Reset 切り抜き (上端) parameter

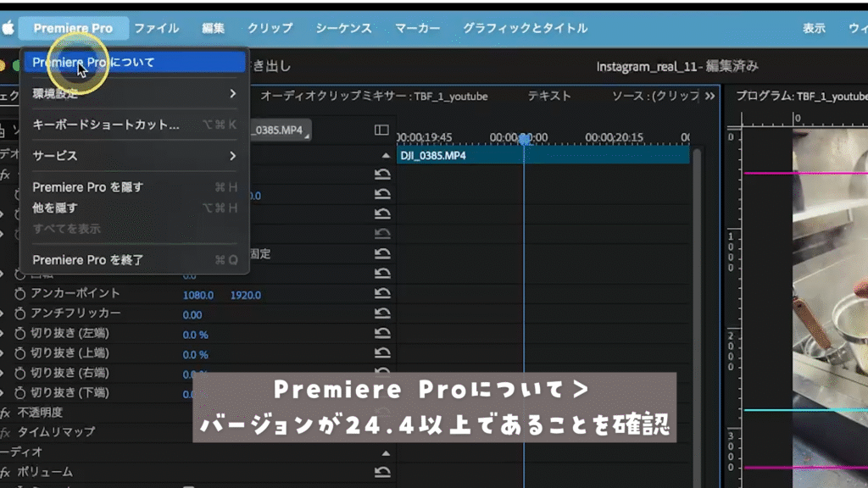coord(382,353)
